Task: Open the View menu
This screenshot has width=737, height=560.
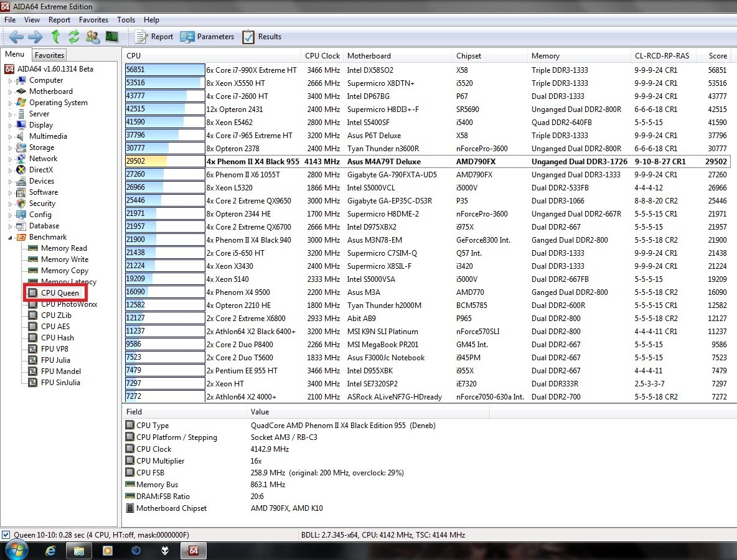Action: pos(32,20)
